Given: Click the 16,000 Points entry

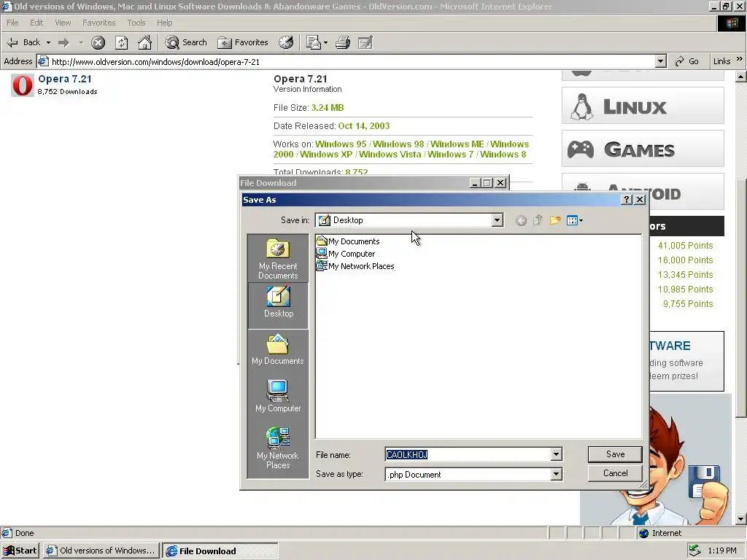Looking at the screenshot, I should [685, 260].
